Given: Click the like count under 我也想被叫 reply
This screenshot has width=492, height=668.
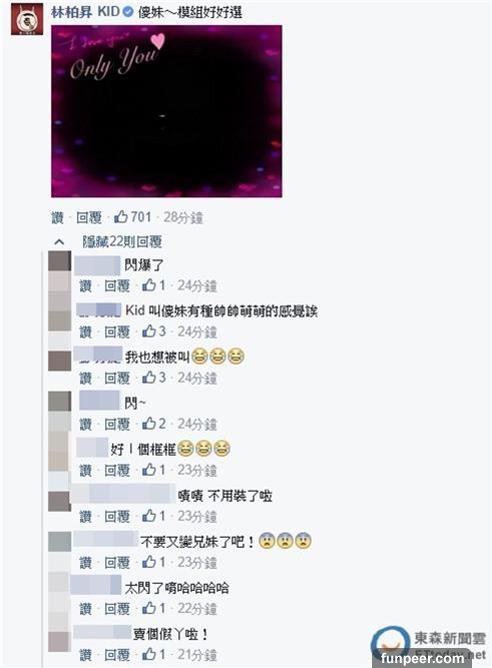Looking at the screenshot, I should click(x=162, y=377).
